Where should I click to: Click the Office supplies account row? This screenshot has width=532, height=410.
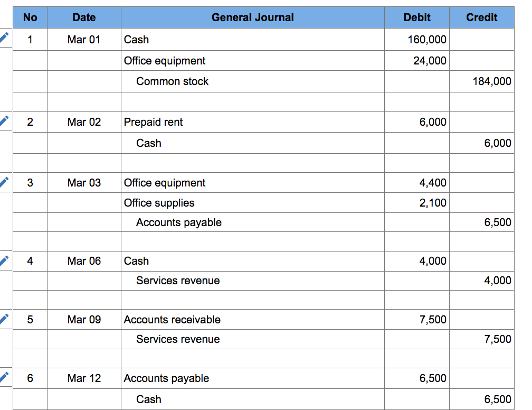pos(253,203)
